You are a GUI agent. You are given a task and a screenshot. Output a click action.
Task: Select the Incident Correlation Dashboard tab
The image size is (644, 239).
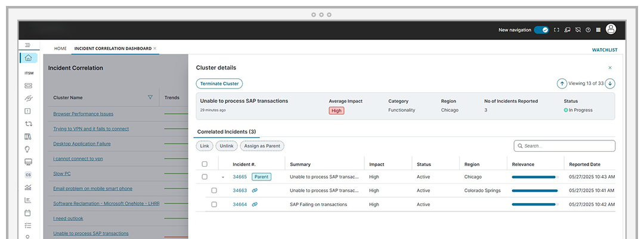click(x=113, y=48)
